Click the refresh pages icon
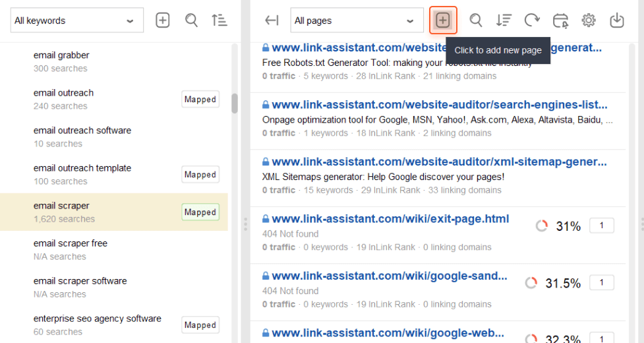 [532, 20]
